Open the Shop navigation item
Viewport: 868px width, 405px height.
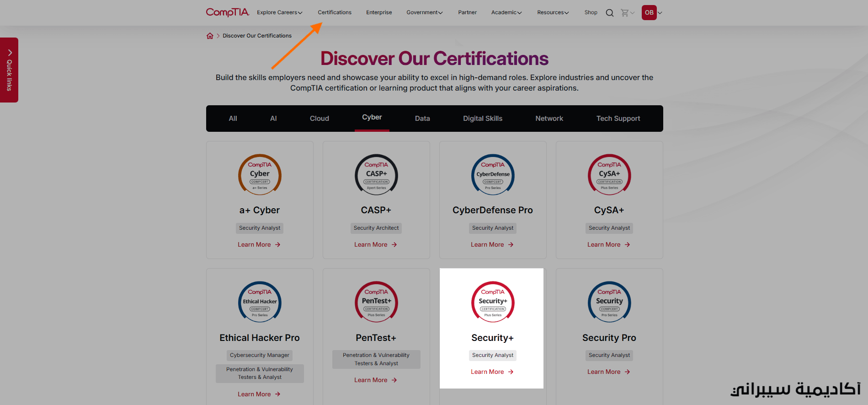coord(591,12)
